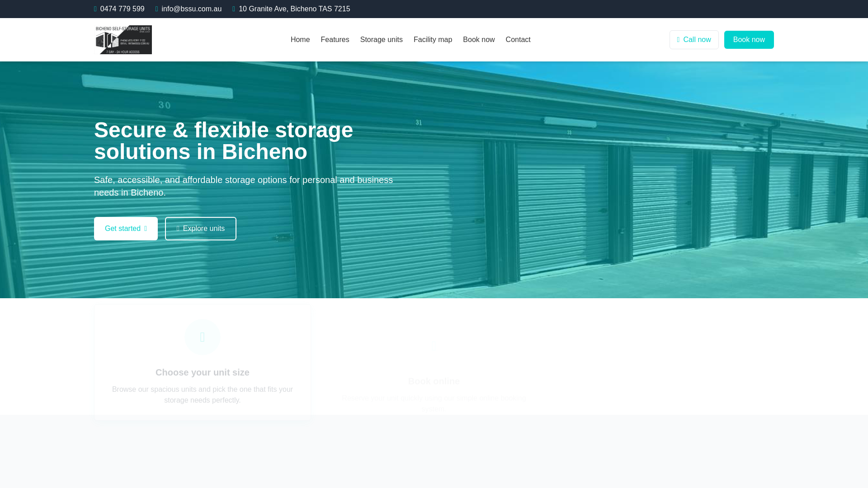This screenshot has height=488, width=868.
Task: Open the Facility map page
Action: 433,40
